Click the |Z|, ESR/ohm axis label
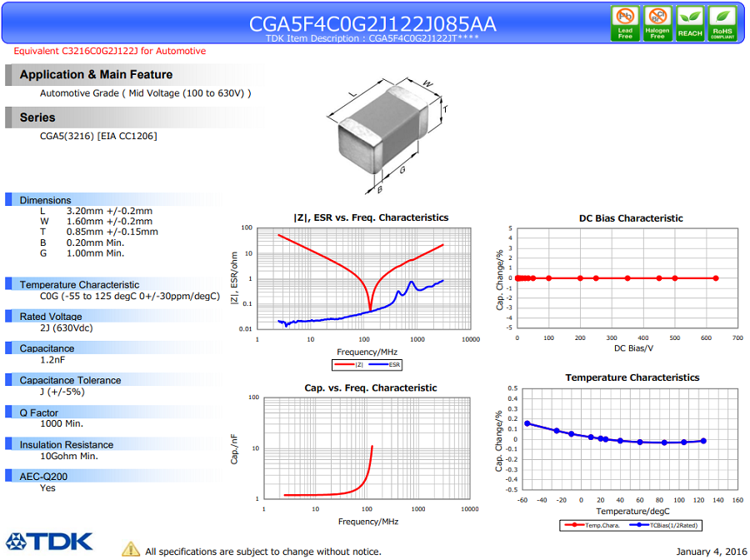Screen dimensions: 750x560 point(234,277)
